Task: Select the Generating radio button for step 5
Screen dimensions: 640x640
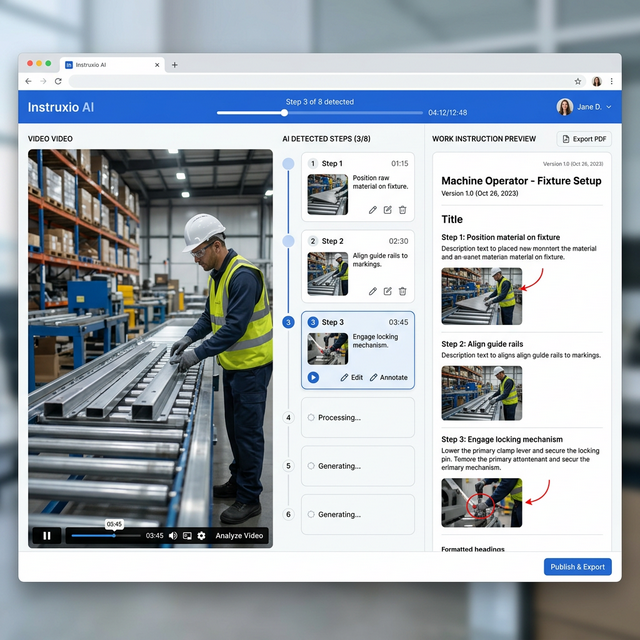Action: pos(311,466)
